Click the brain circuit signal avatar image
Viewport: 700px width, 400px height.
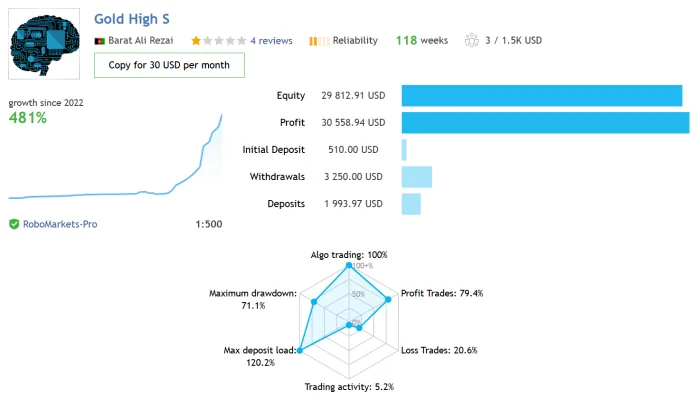(44, 44)
